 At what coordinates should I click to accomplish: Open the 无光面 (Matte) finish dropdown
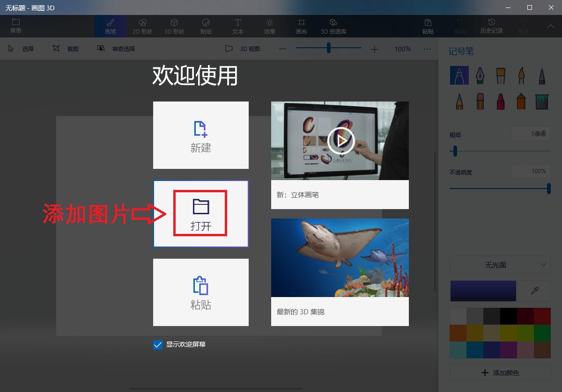500,265
